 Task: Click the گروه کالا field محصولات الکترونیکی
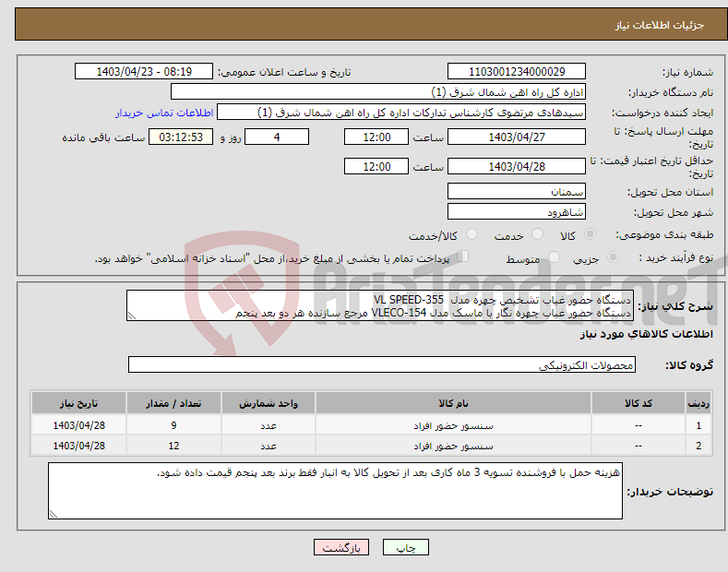382,365
